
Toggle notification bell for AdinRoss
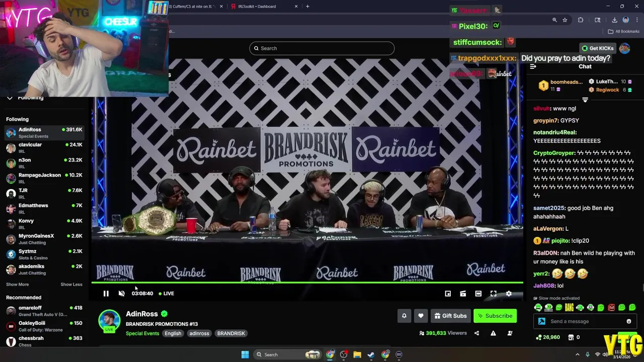coord(404,316)
